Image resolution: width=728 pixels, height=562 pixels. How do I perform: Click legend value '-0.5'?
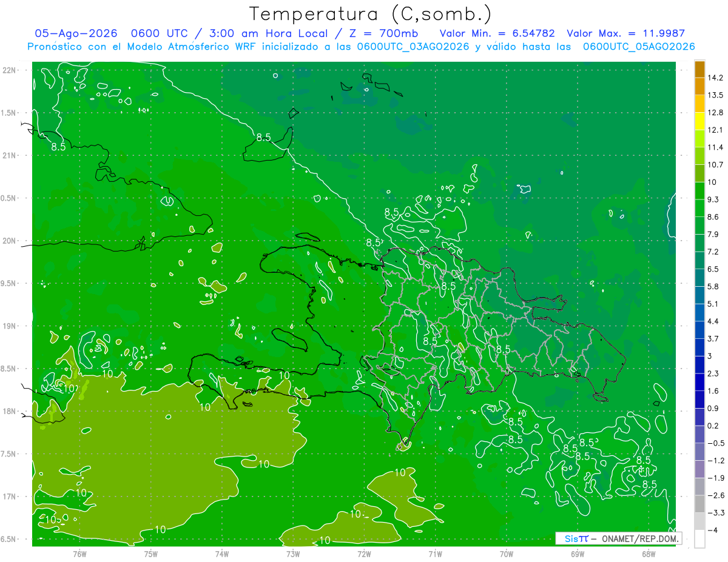click(716, 443)
